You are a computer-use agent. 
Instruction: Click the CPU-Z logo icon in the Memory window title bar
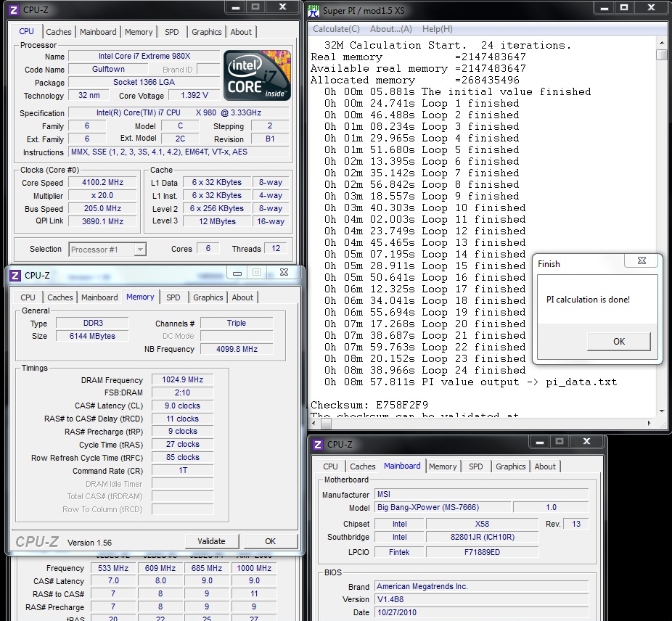(15, 276)
